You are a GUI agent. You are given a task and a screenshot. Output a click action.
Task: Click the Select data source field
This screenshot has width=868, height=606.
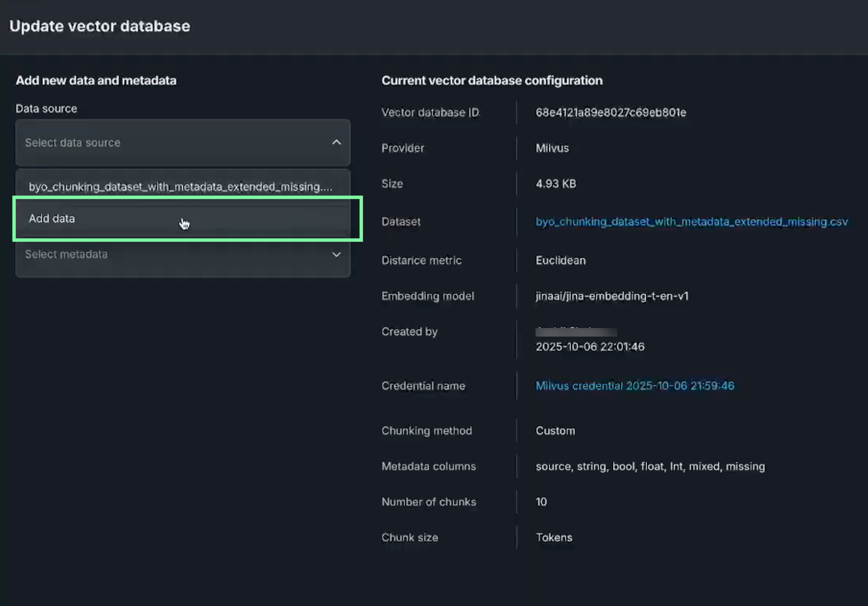pyautogui.click(x=171, y=142)
